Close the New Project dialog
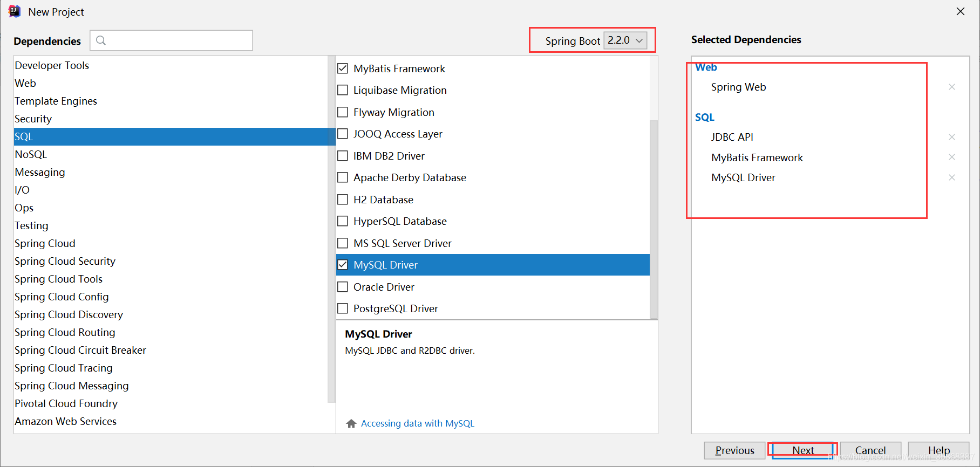 961,11
